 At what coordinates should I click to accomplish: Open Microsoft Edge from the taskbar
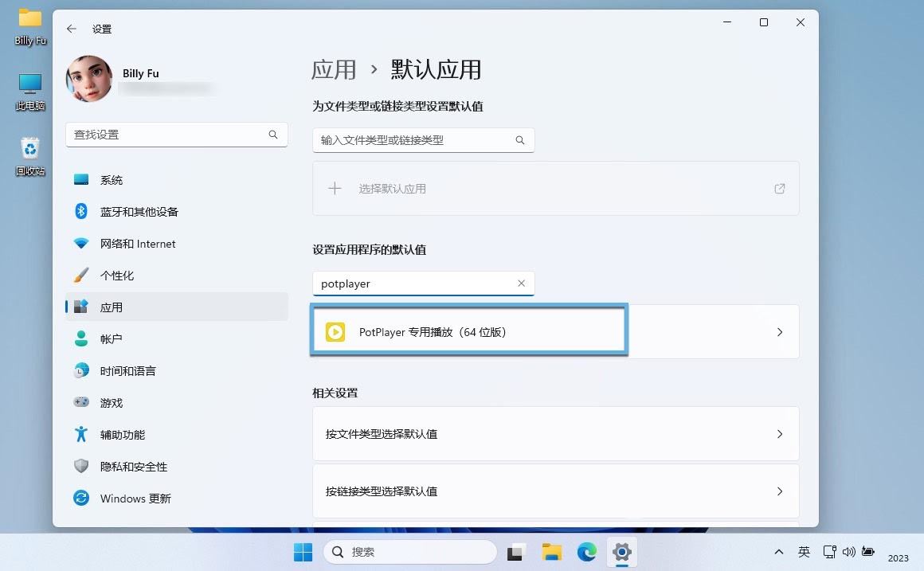click(587, 552)
